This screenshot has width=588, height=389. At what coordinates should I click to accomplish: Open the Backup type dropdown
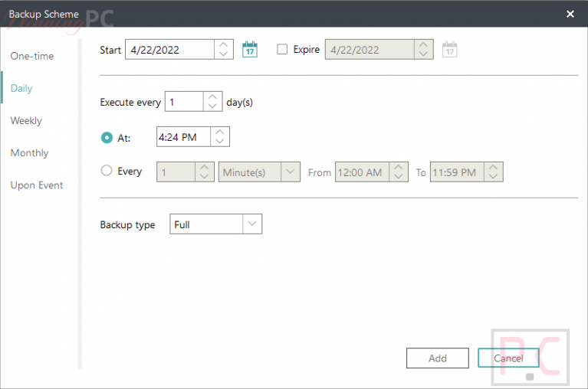(x=252, y=224)
